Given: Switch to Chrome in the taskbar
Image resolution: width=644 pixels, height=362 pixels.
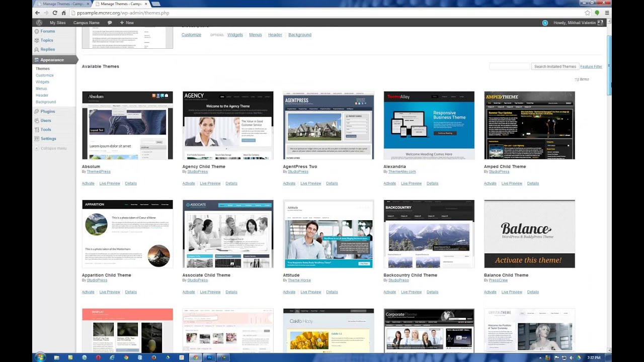Looking at the screenshot, I should click(195, 357).
